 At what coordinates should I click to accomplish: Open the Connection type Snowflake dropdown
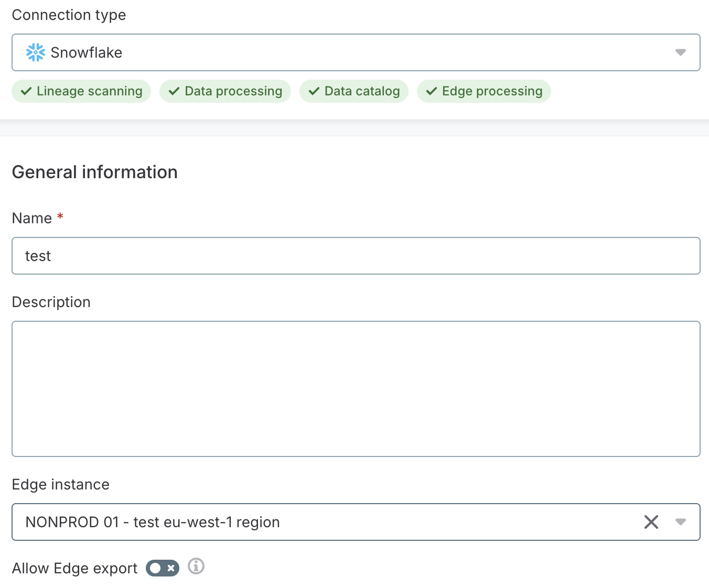click(x=356, y=52)
